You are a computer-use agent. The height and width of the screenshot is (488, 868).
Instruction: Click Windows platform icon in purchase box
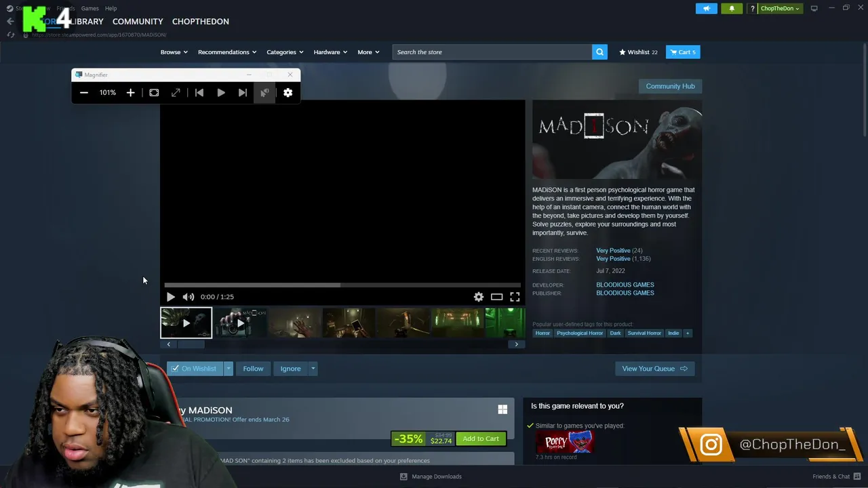502,409
